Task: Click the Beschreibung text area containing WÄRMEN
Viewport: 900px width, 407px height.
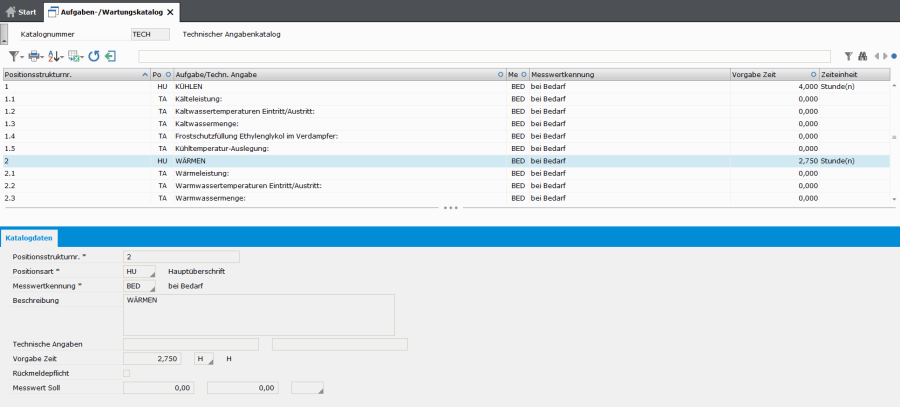Action: [x=259, y=315]
